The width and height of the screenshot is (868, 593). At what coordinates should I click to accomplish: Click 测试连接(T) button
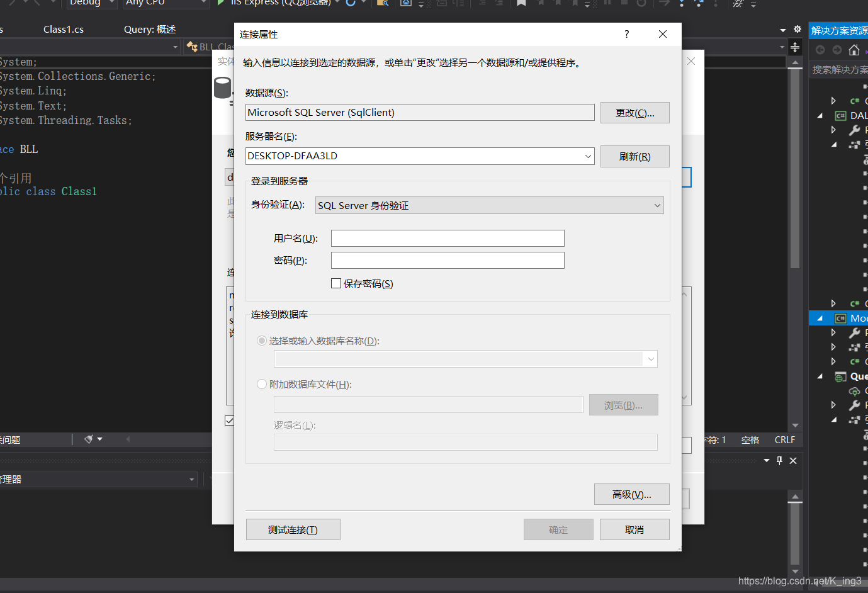[x=293, y=529]
